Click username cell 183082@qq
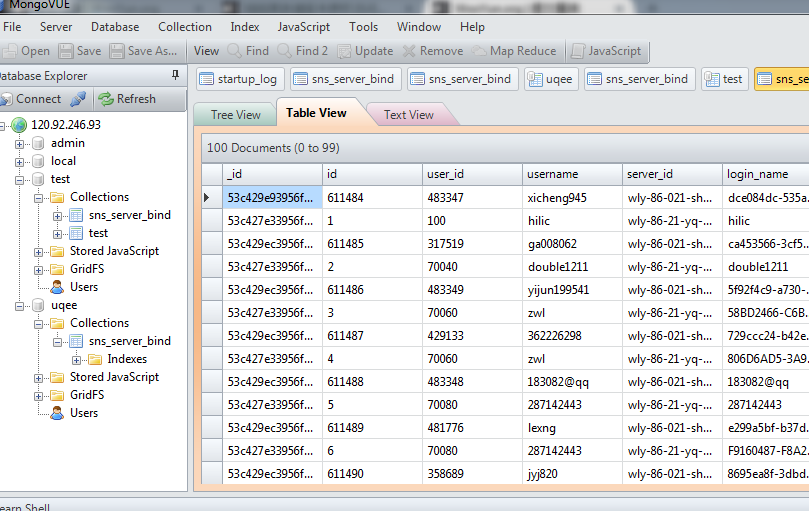809x511 pixels. (x=573, y=381)
